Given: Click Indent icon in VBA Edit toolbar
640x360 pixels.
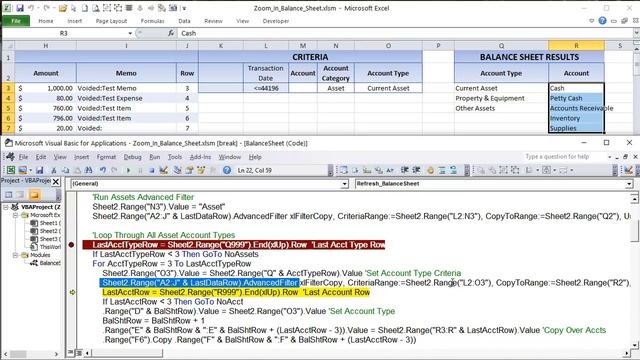Looking at the screenshot, I should point(404,170).
